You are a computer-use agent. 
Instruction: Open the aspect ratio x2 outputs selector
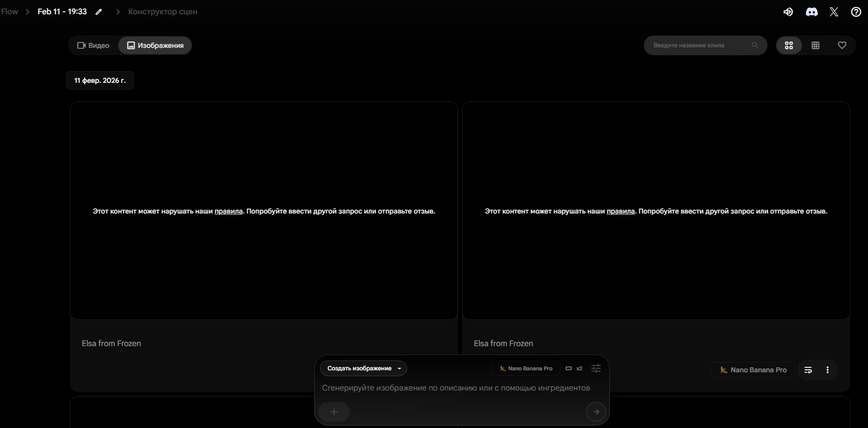click(574, 368)
